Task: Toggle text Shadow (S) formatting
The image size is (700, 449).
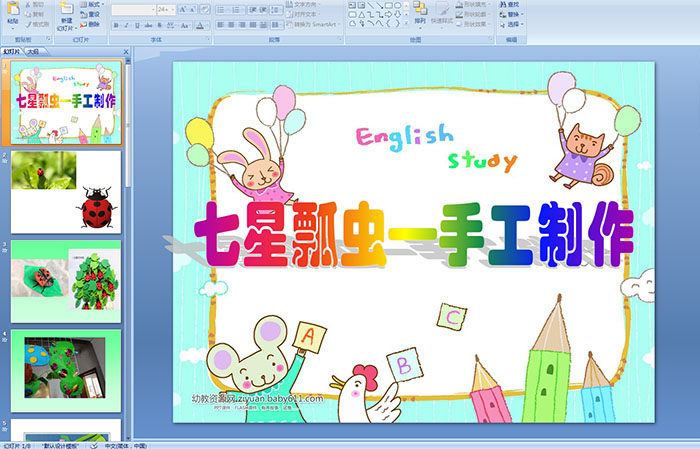Action: (159, 25)
